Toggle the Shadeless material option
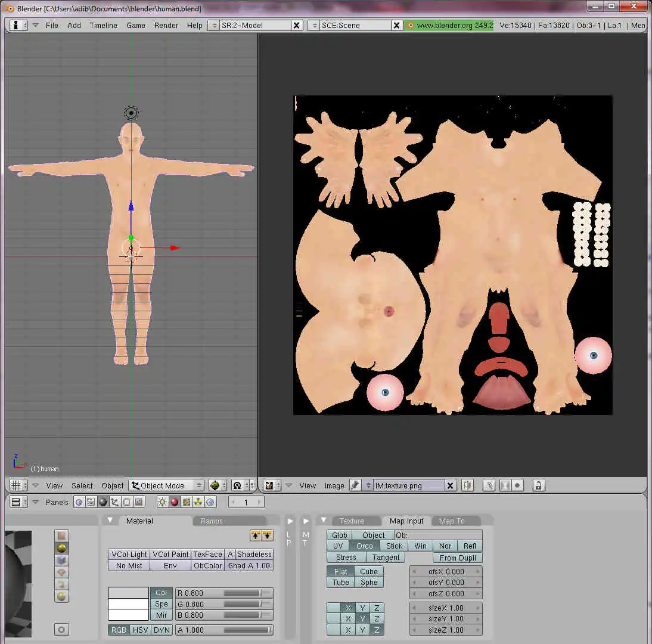 [254, 554]
